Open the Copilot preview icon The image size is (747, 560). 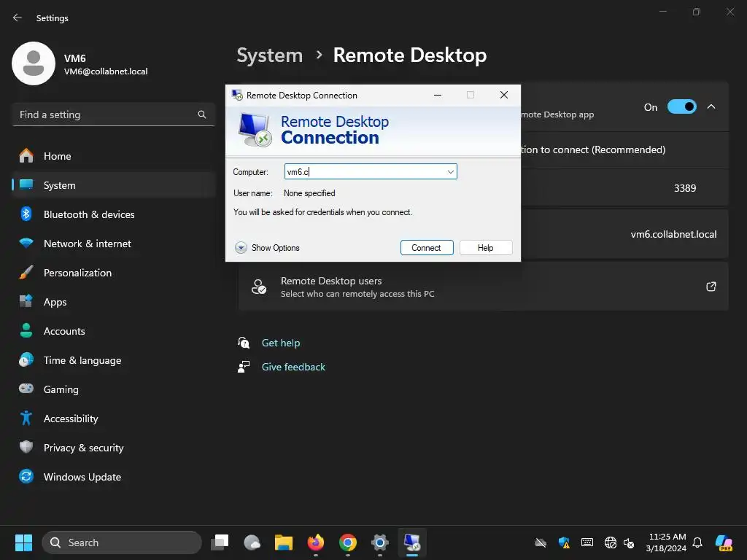(724, 542)
